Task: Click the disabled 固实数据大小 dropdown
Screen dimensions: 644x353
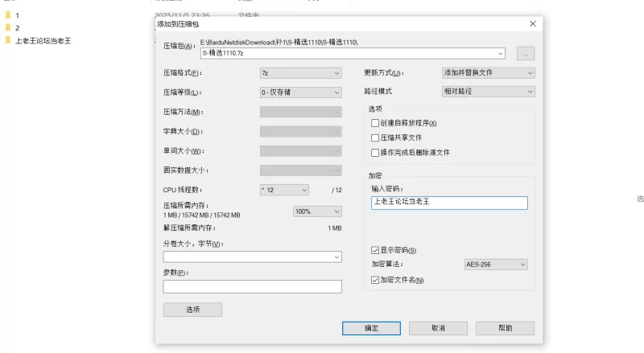Action: tap(300, 170)
